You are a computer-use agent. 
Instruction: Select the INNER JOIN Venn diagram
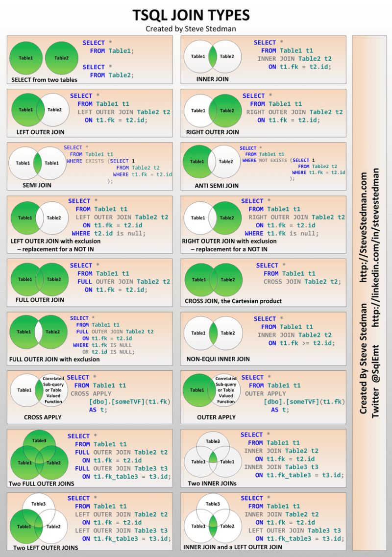click(x=212, y=56)
